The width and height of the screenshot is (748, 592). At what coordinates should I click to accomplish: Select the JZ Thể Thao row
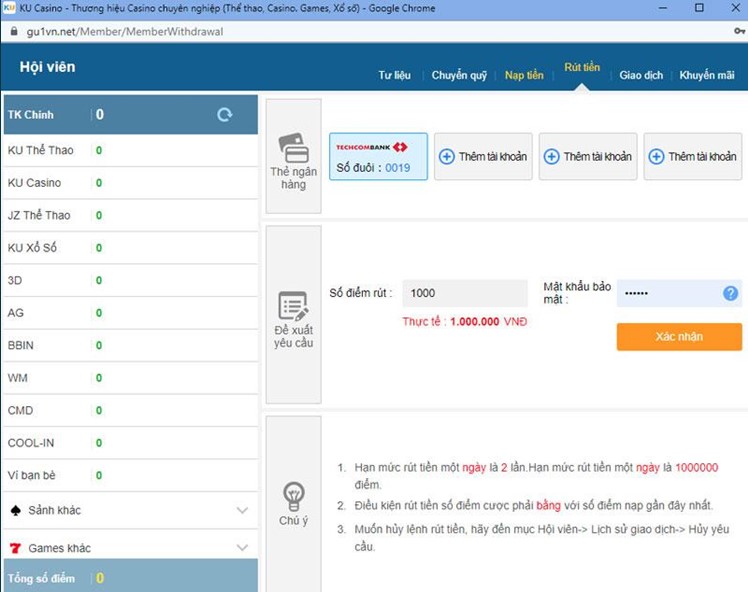coord(131,215)
